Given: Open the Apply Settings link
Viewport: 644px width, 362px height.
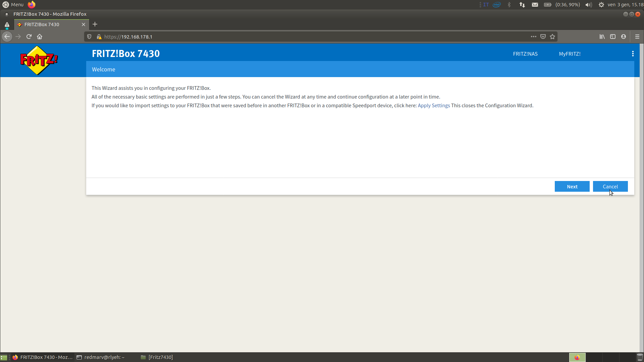Looking at the screenshot, I should 434,105.
